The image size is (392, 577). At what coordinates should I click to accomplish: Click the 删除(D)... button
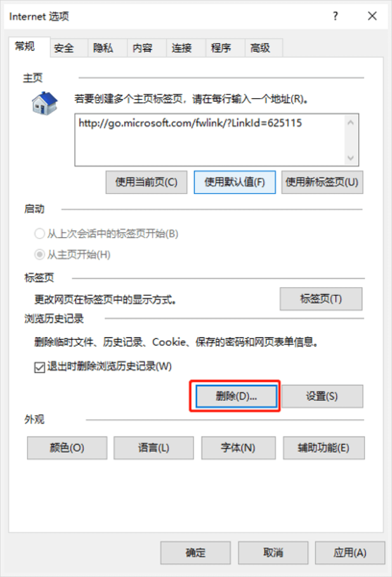[236, 396]
